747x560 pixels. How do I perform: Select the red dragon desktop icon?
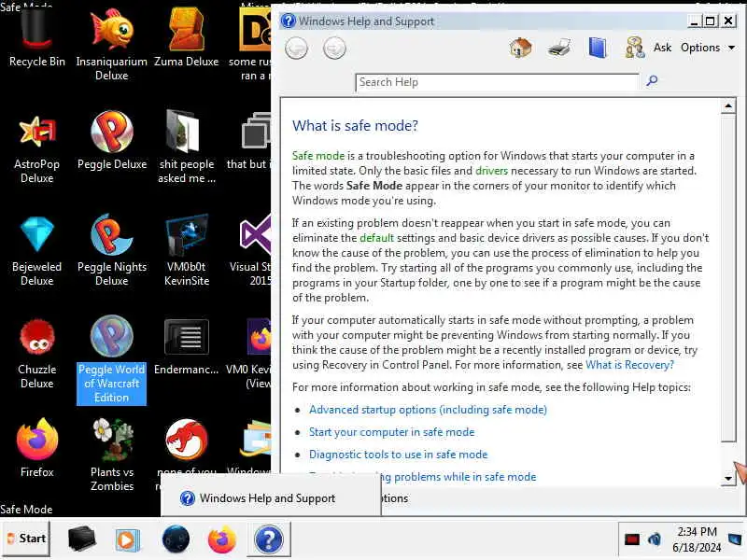186,440
